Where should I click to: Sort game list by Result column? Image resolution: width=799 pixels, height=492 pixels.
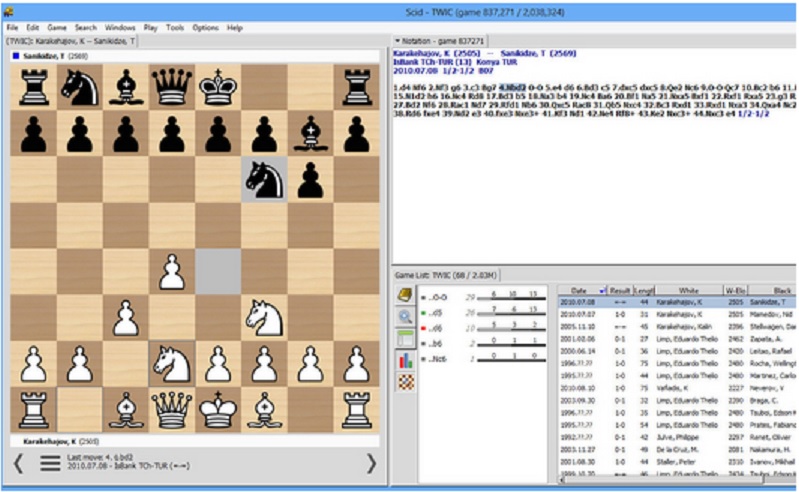[620, 290]
